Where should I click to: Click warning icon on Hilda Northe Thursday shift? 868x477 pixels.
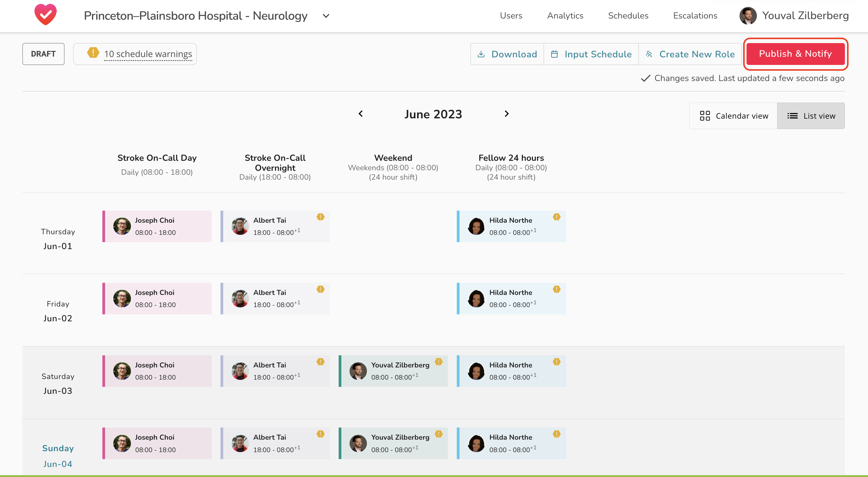[x=557, y=217]
